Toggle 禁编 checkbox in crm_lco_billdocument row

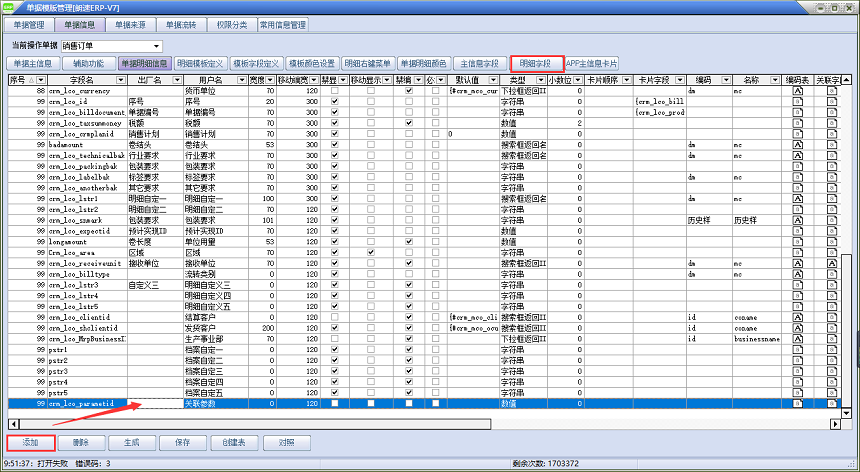[410, 112]
